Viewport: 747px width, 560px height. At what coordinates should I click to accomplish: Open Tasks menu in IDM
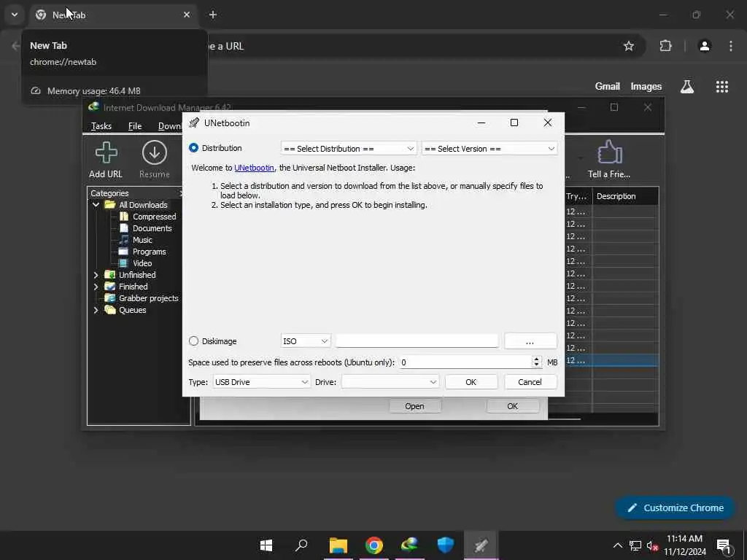(101, 126)
